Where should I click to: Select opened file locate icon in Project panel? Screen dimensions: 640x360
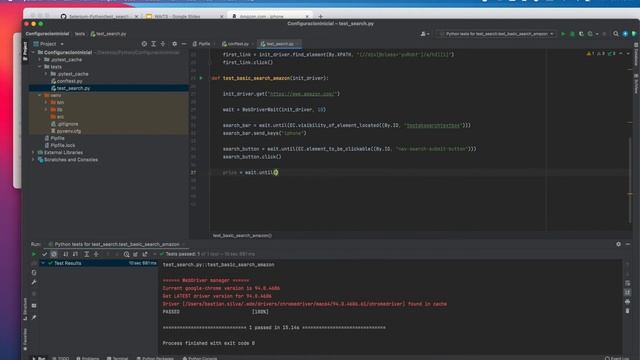144,44
